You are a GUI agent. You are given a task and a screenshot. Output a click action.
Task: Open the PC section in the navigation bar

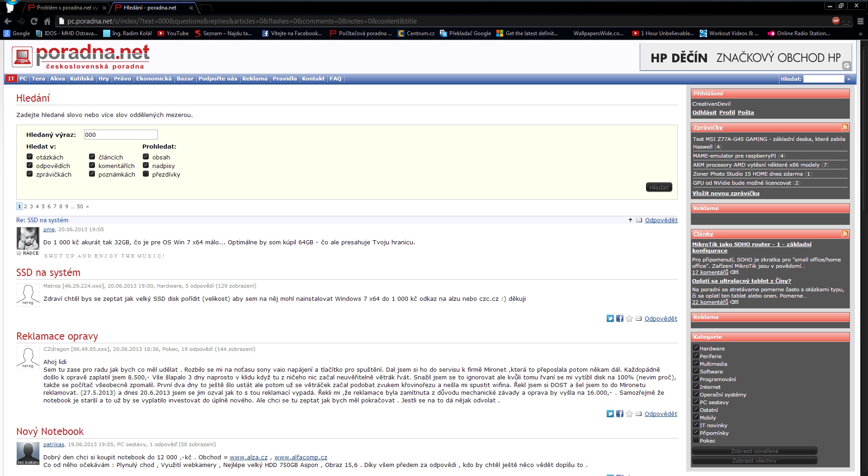pyautogui.click(x=23, y=79)
